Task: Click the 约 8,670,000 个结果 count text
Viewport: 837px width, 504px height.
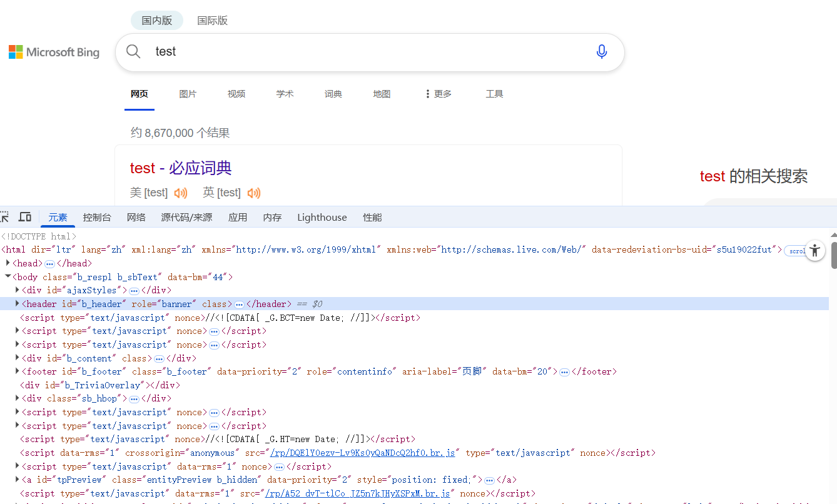Action: click(x=180, y=133)
